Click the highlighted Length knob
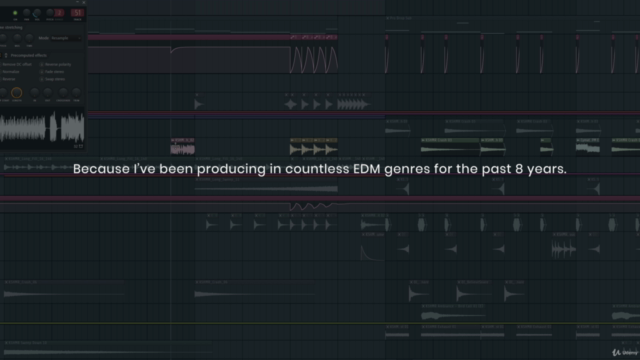This screenshot has height=360, width=640. click(17, 93)
